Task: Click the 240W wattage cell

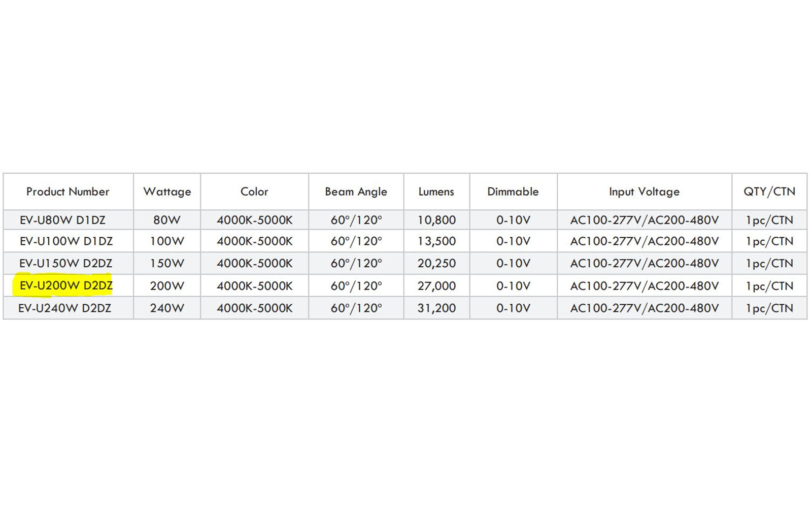Action: coord(167,308)
